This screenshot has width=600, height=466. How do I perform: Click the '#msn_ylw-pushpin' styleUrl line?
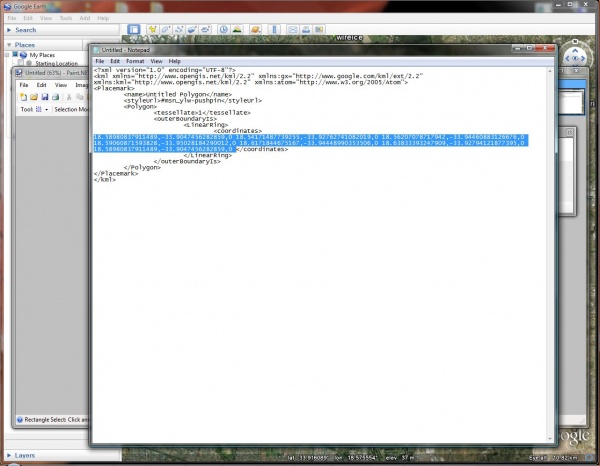pyautogui.click(x=193, y=100)
